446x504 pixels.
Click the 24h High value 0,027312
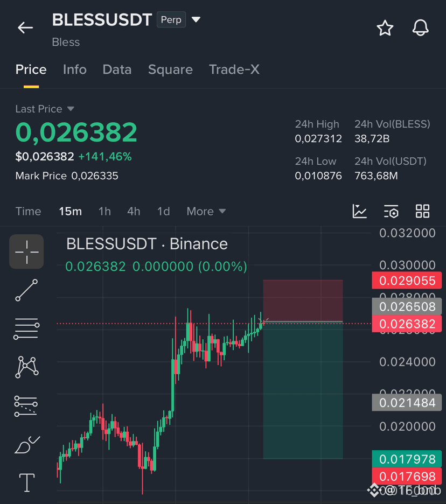click(x=318, y=138)
